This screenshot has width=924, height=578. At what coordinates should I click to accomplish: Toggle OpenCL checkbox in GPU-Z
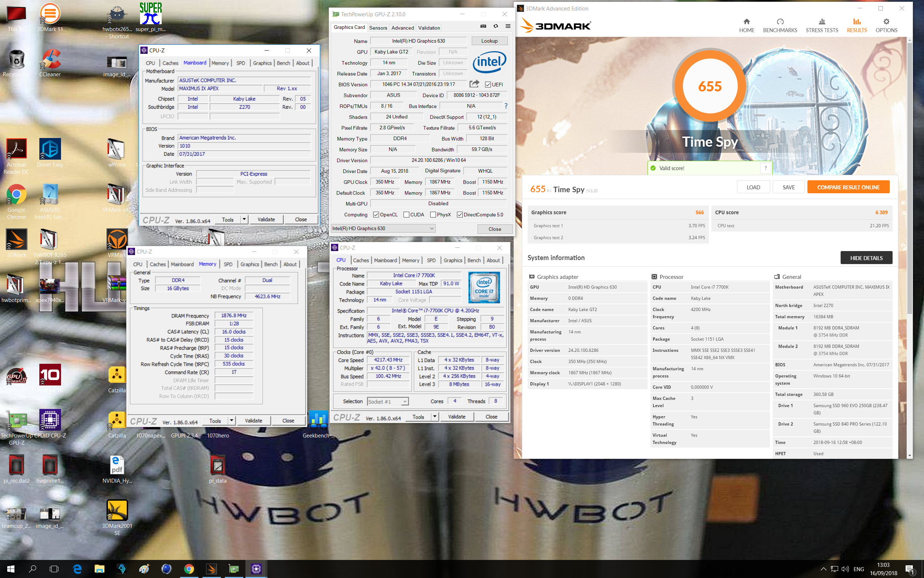pos(376,215)
